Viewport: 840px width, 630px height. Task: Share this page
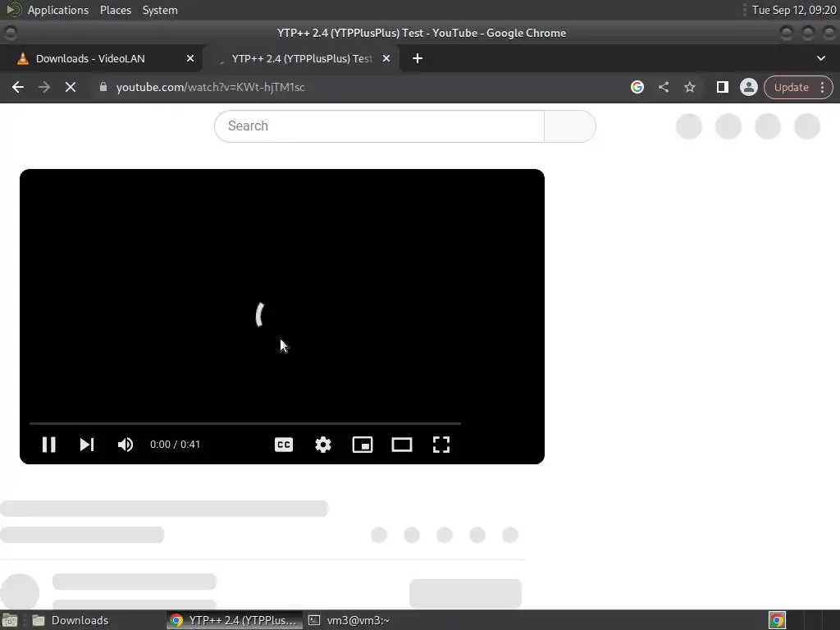(663, 87)
